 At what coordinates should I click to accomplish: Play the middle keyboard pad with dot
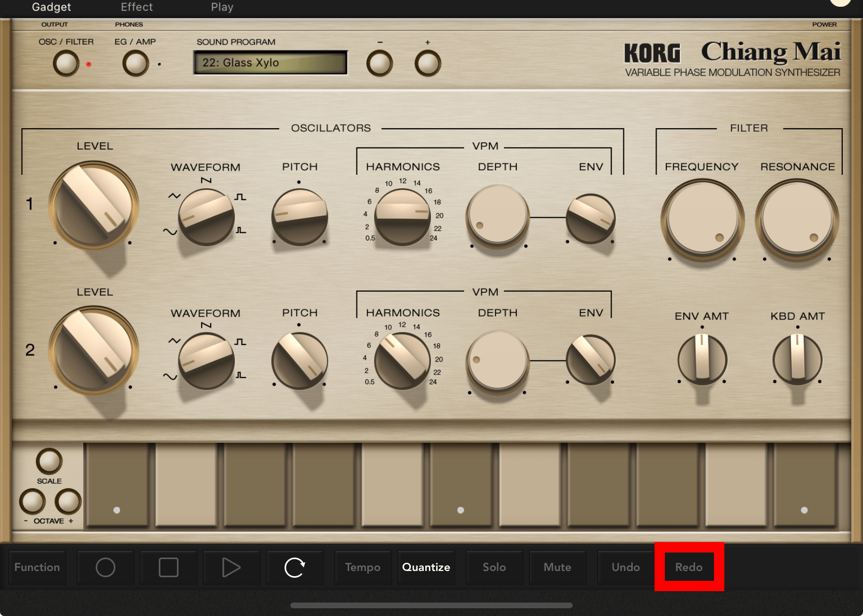click(460, 485)
